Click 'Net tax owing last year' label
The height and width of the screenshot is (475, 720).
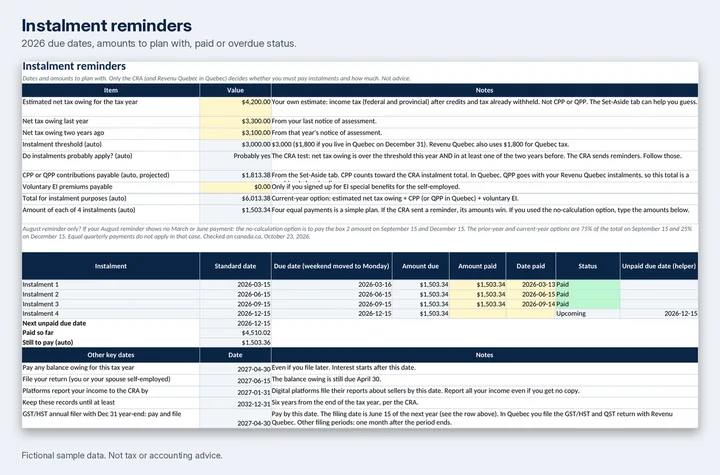[x=55, y=121]
